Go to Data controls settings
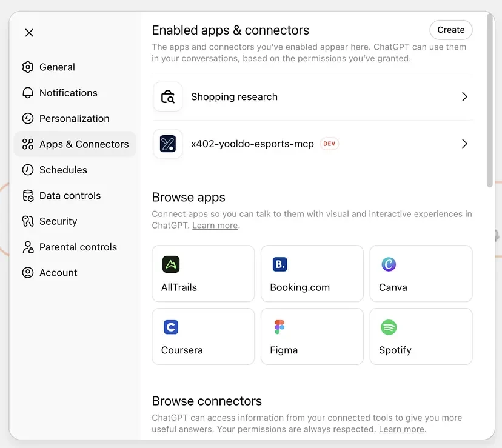The image size is (502, 448). [x=70, y=196]
